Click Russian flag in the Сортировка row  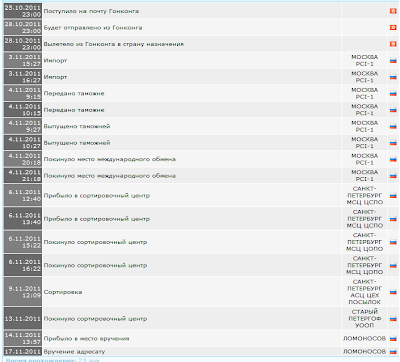393,292
